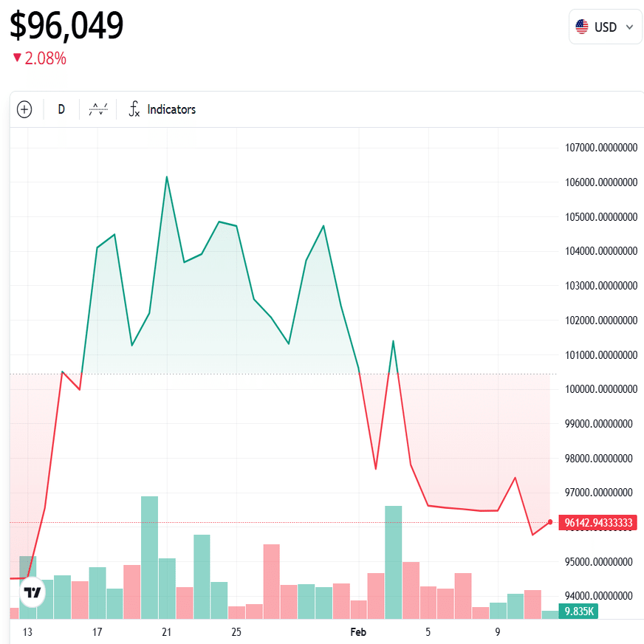644x644 pixels.
Task: Click the circled plus add-symbol icon
Action: (24, 109)
